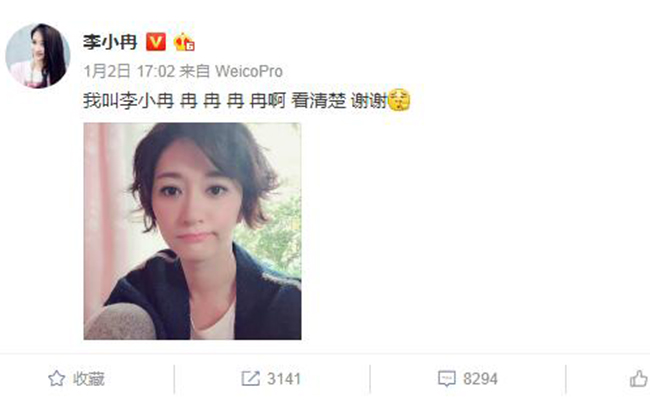Click the kissing emoji after 谢谢
The height and width of the screenshot is (400, 650).
[x=399, y=100]
